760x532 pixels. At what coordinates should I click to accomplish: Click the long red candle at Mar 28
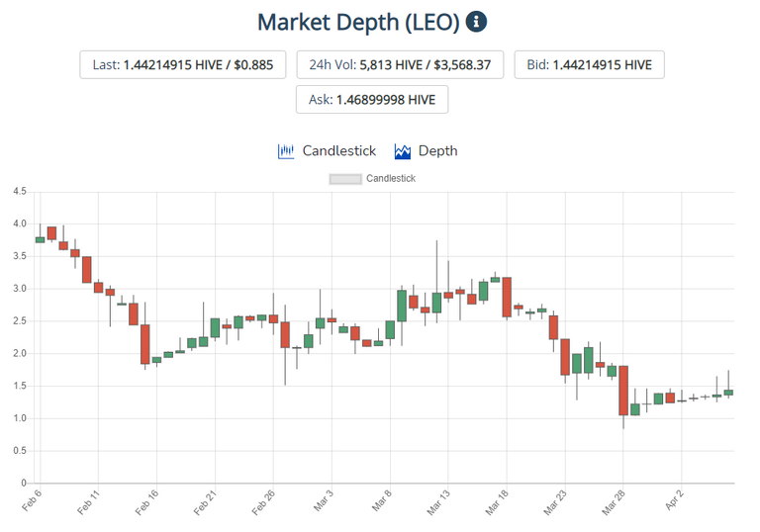[623, 391]
